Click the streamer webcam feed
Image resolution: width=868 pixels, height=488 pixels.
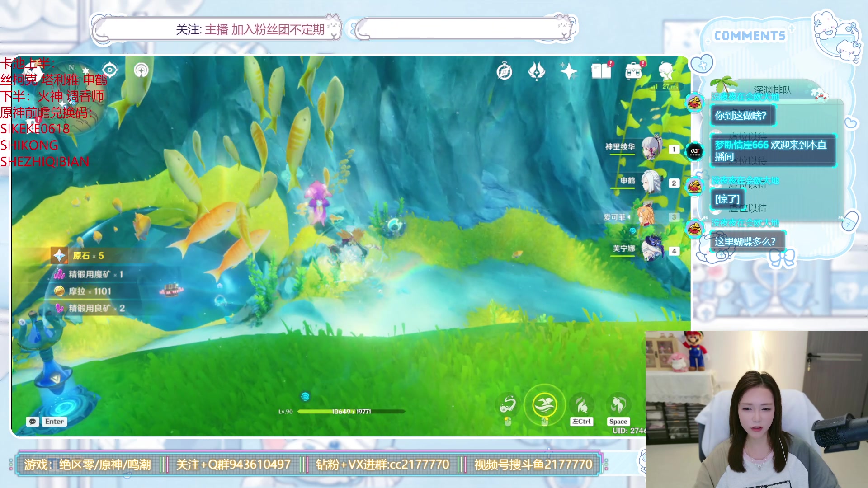[757, 409]
